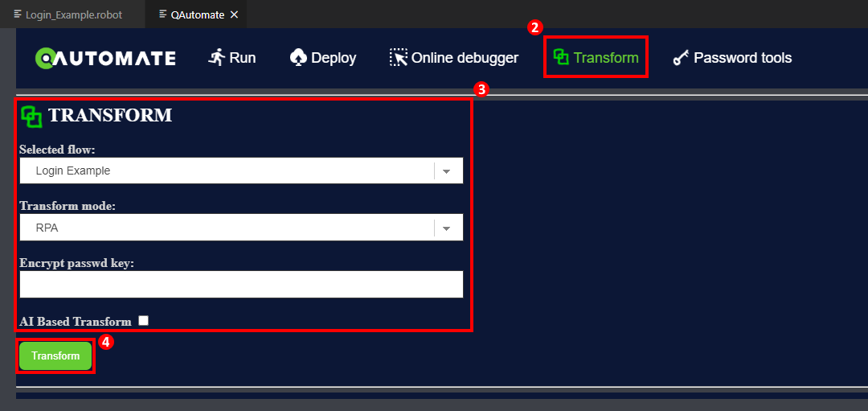
Task: Expand the Transform mode arrow
Action: (x=447, y=228)
